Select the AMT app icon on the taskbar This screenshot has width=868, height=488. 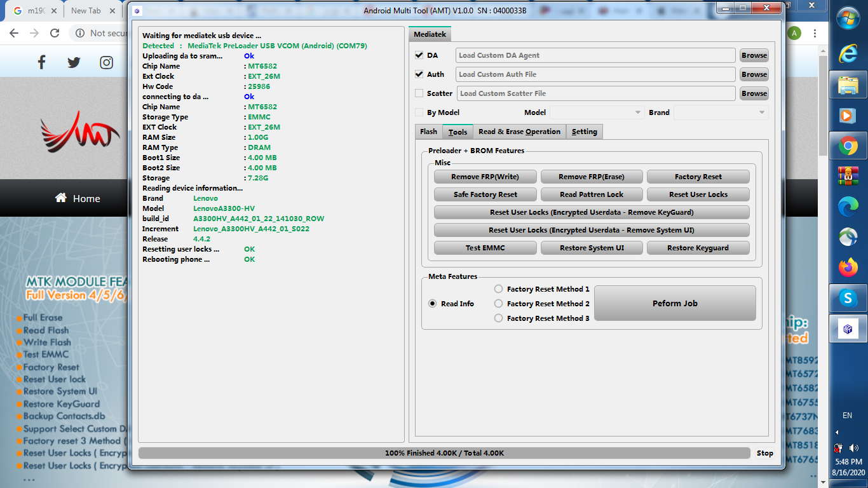pos(848,329)
